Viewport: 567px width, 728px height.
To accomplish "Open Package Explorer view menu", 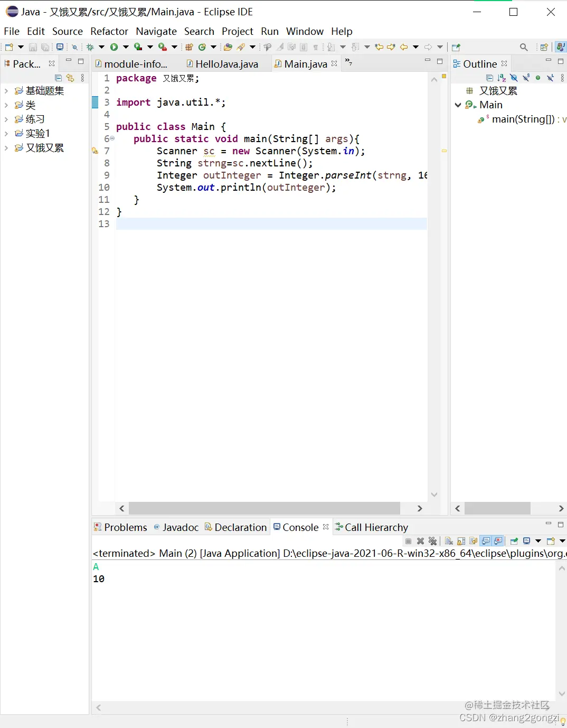I will pos(82,78).
